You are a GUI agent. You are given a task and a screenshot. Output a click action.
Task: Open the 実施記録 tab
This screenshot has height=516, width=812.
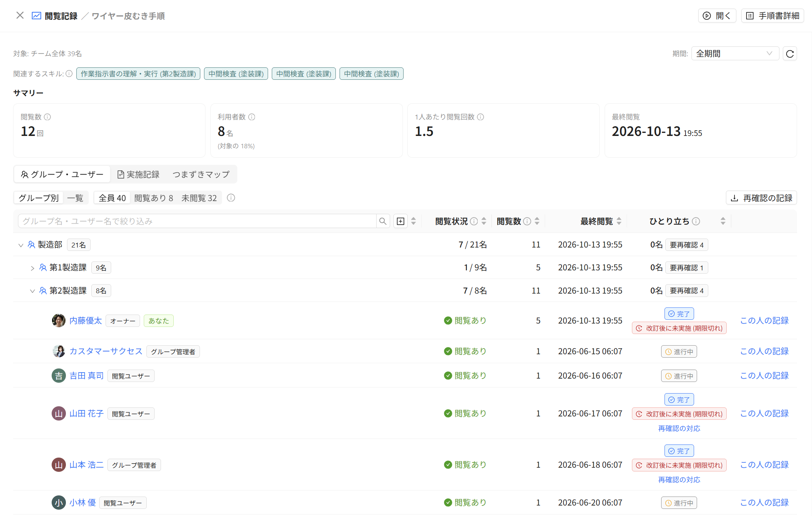[x=139, y=174]
